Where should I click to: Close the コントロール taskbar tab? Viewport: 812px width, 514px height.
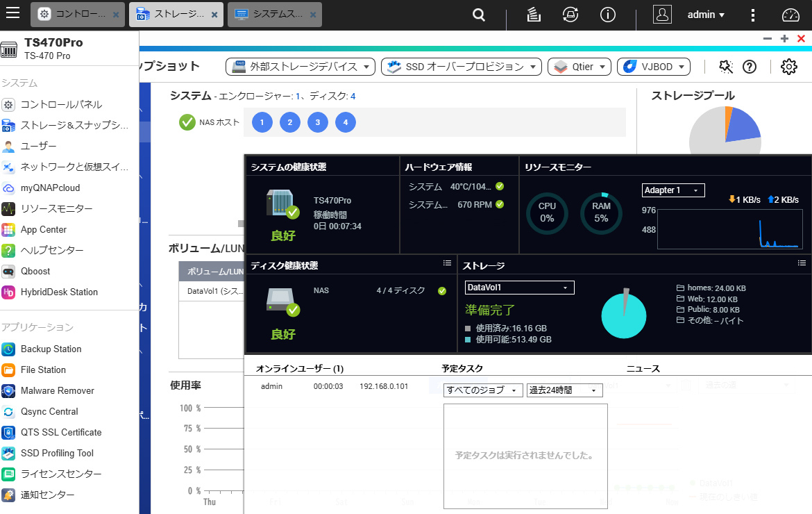tap(116, 15)
